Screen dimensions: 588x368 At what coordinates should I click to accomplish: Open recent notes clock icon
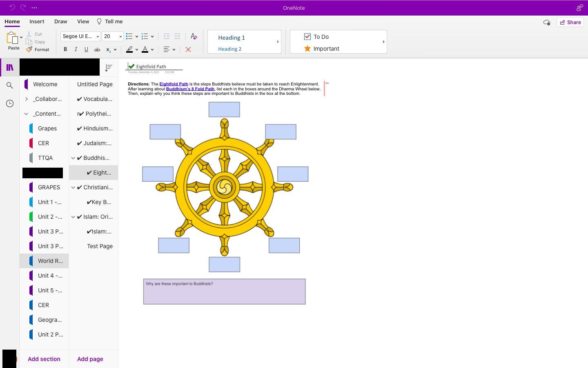pos(10,103)
